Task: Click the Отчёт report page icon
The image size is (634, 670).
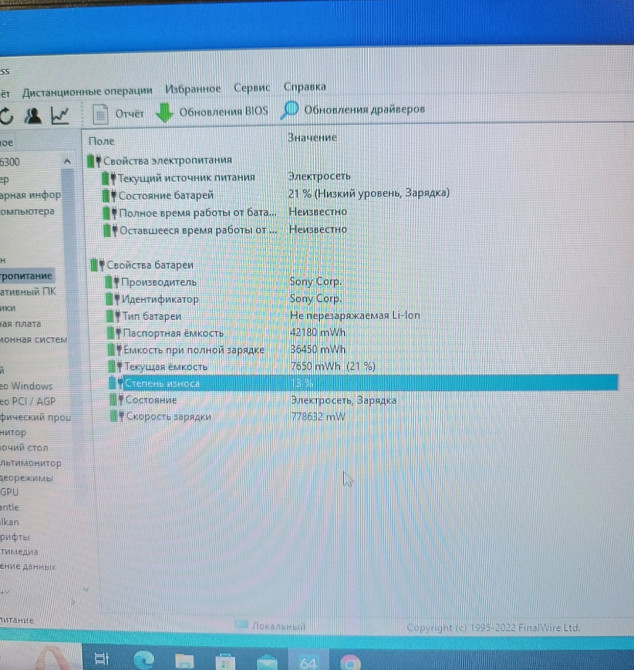Action: pyautogui.click(x=100, y=114)
